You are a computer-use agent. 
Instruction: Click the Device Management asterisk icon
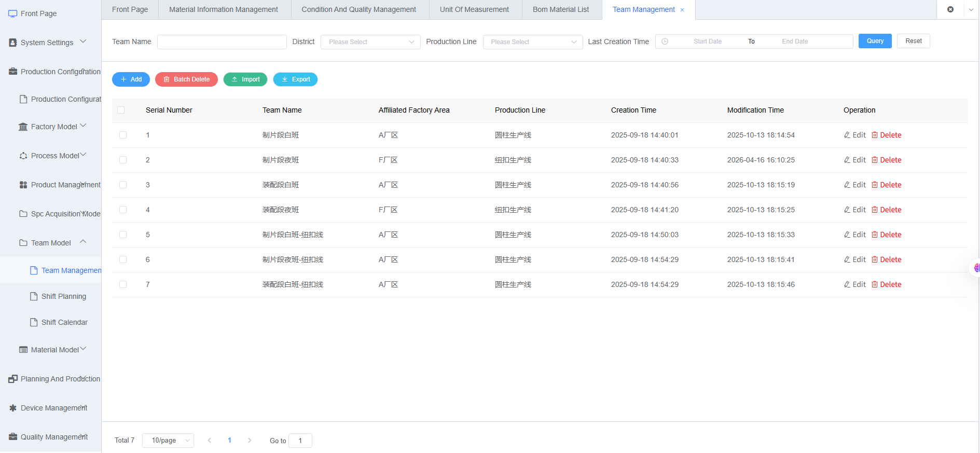point(13,408)
